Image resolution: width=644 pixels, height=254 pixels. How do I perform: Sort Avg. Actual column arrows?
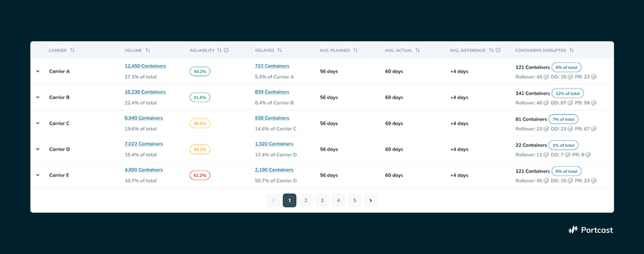click(417, 50)
